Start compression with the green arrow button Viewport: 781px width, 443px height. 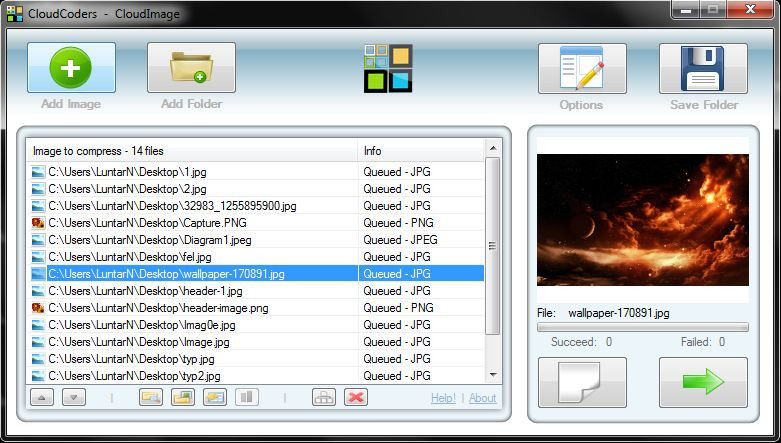[703, 382]
